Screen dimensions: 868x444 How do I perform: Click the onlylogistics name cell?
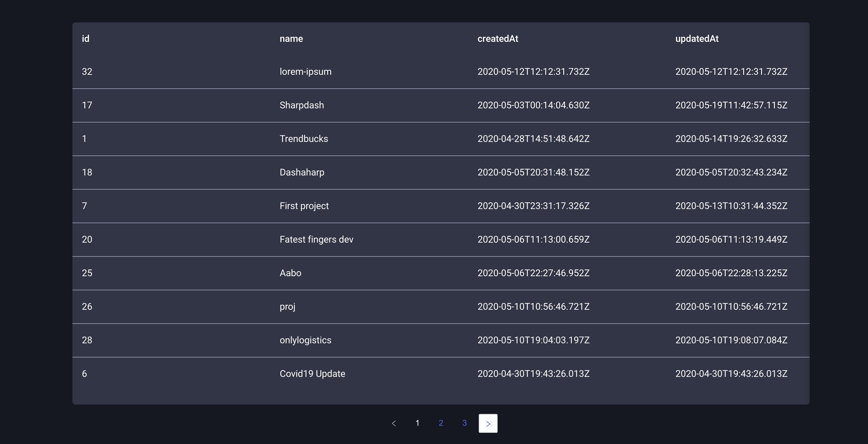click(305, 340)
